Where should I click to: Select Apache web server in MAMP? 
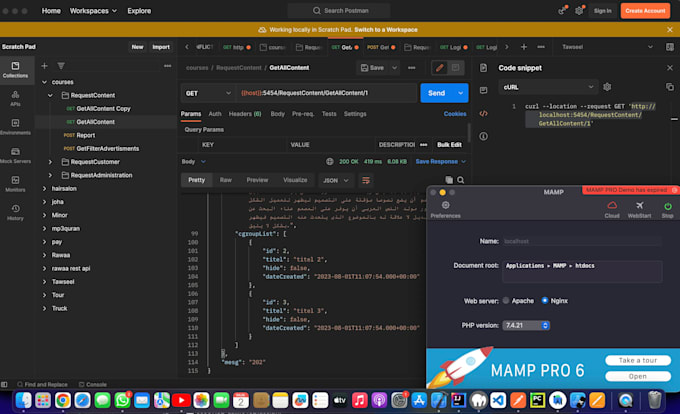coord(506,300)
